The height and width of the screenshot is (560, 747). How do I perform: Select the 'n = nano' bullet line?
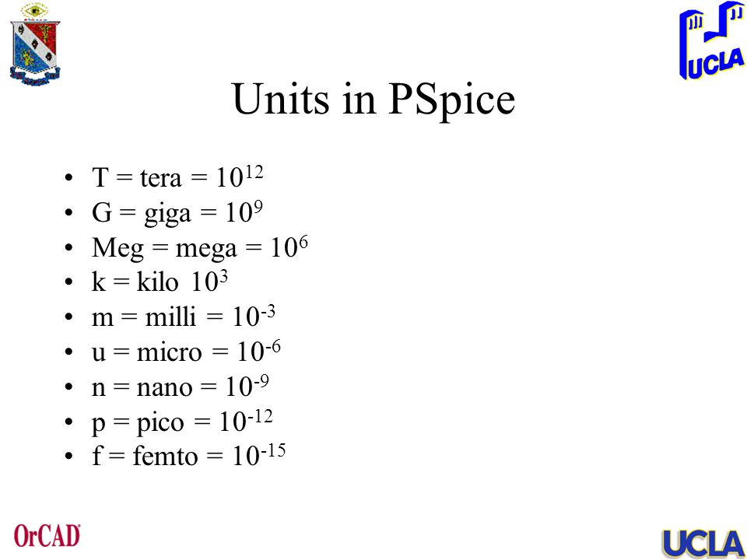[180, 387]
